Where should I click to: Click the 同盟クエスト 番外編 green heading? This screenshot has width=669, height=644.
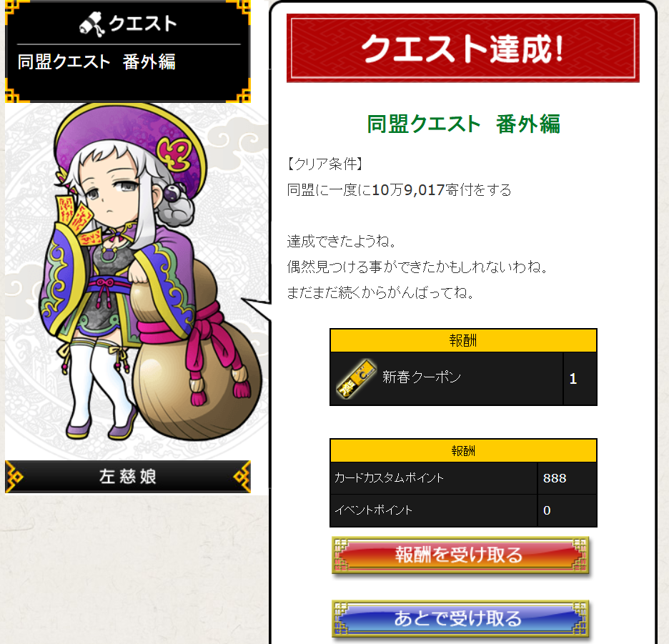pos(463,124)
